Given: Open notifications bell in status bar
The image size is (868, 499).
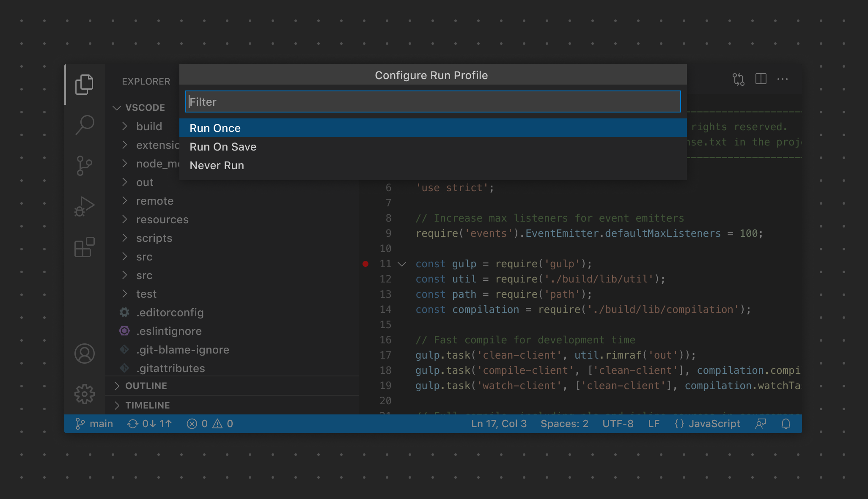Looking at the screenshot, I should 786,424.
